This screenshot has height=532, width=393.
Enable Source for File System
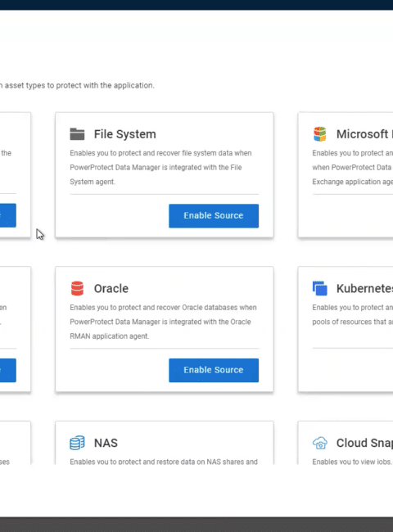[x=214, y=216]
